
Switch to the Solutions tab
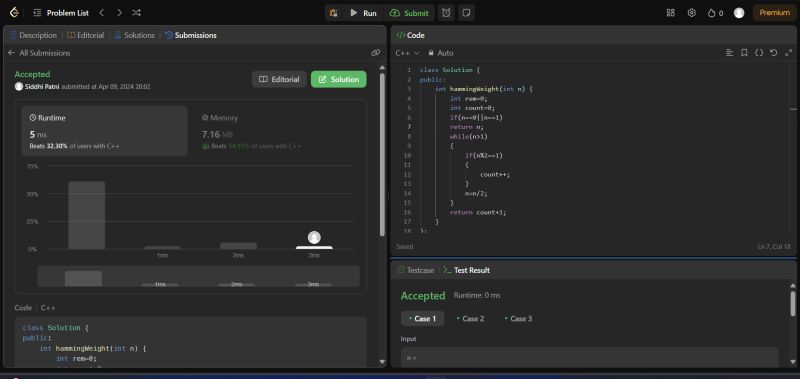[135, 35]
